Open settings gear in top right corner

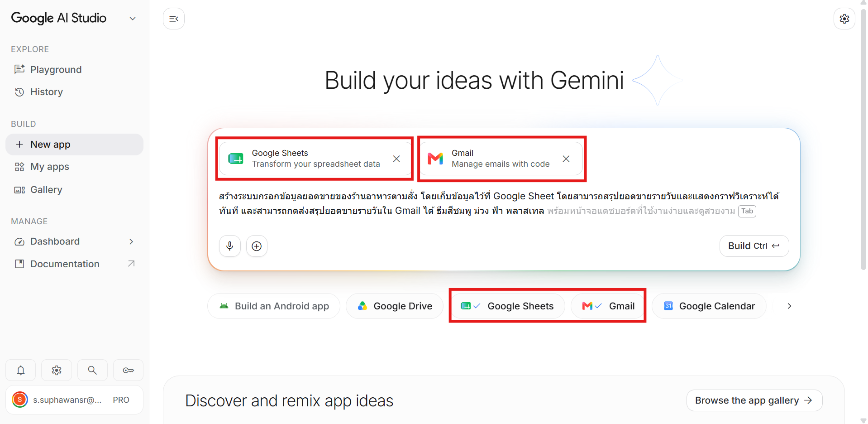pos(844,19)
